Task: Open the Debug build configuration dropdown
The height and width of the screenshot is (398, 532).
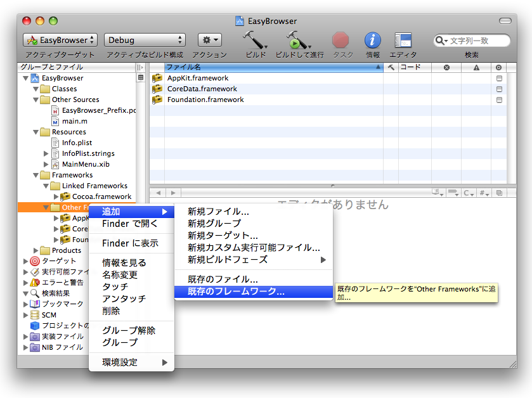Action: coord(145,39)
